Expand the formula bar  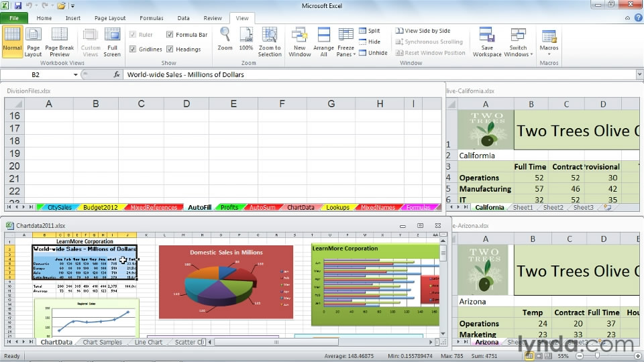point(639,74)
